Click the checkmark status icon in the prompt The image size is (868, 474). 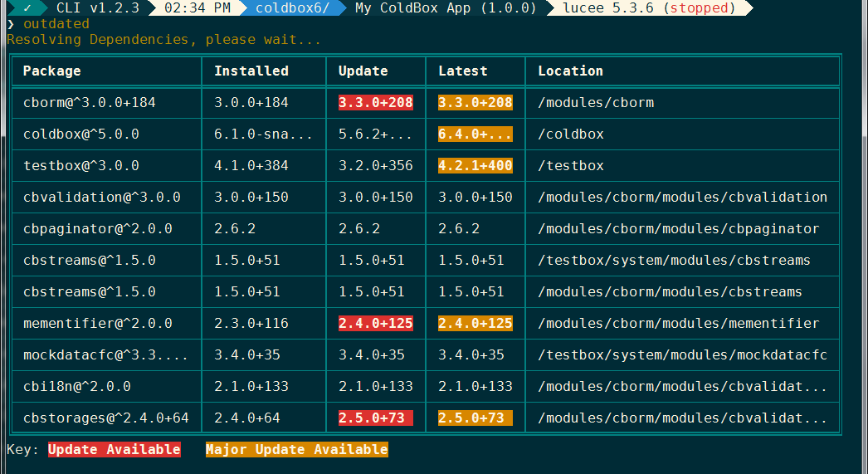pyautogui.click(x=27, y=8)
